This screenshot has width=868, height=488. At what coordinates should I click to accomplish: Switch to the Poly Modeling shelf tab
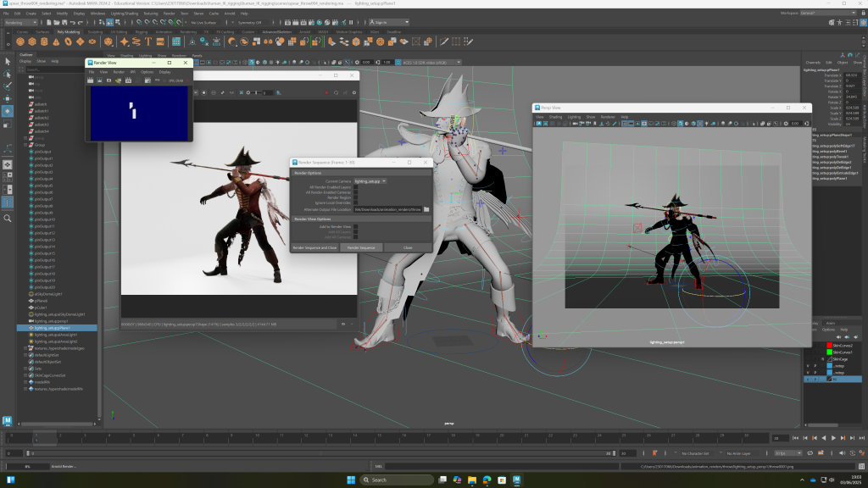pyautogui.click(x=67, y=31)
